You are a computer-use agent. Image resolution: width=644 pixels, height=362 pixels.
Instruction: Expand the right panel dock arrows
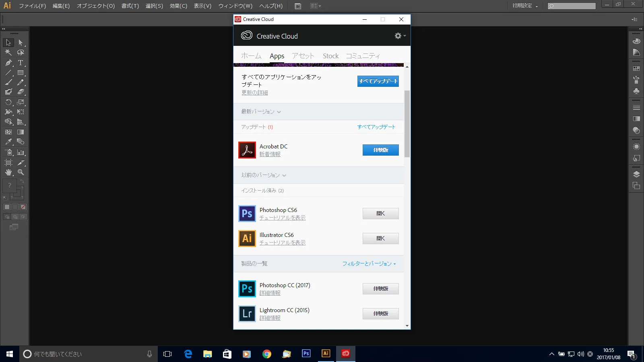[x=640, y=29]
